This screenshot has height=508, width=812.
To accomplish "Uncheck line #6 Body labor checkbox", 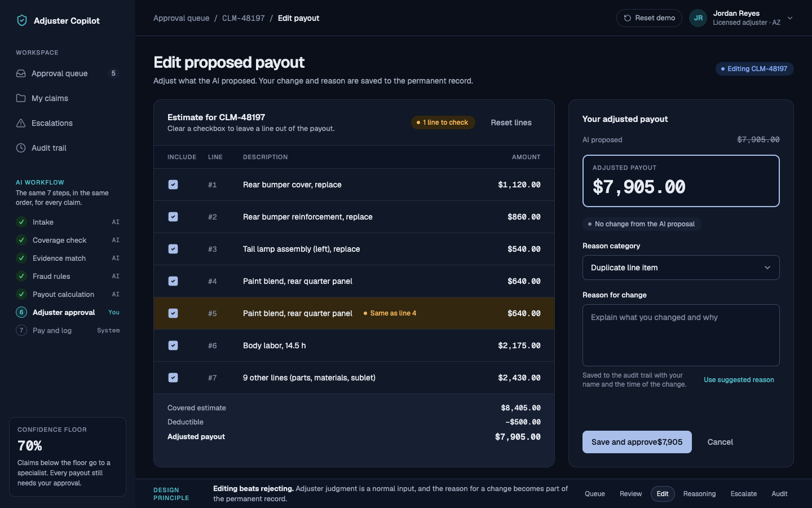I will click(173, 345).
